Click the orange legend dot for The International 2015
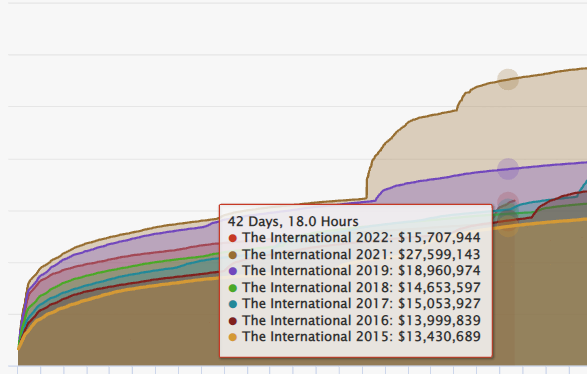The width and height of the screenshot is (587, 374). pos(232,337)
